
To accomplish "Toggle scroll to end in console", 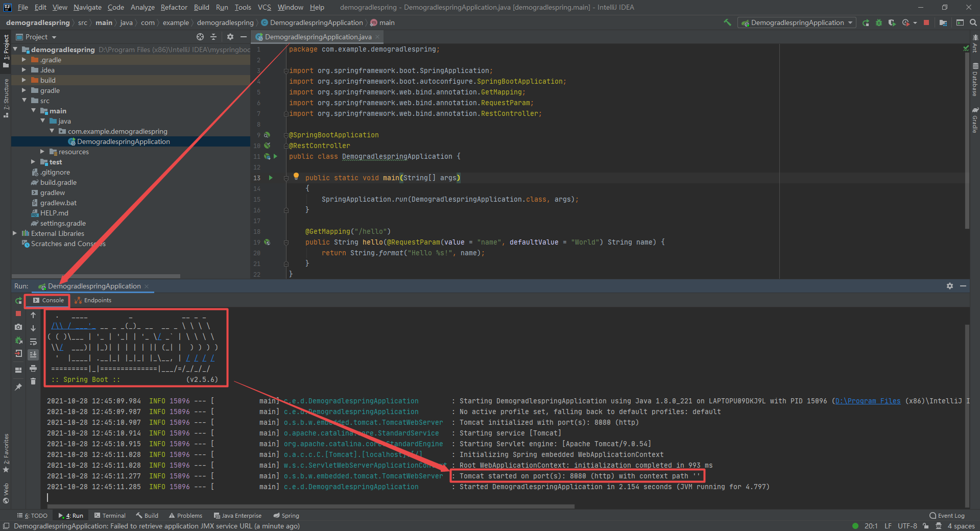I will pyautogui.click(x=33, y=354).
